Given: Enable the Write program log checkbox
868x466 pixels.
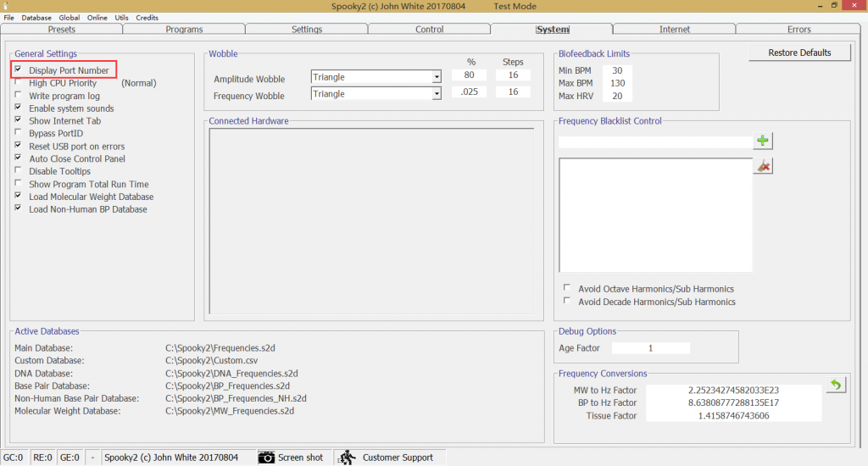Looking at the screenshot, I should pyautogui.click(x=18, y=96).
